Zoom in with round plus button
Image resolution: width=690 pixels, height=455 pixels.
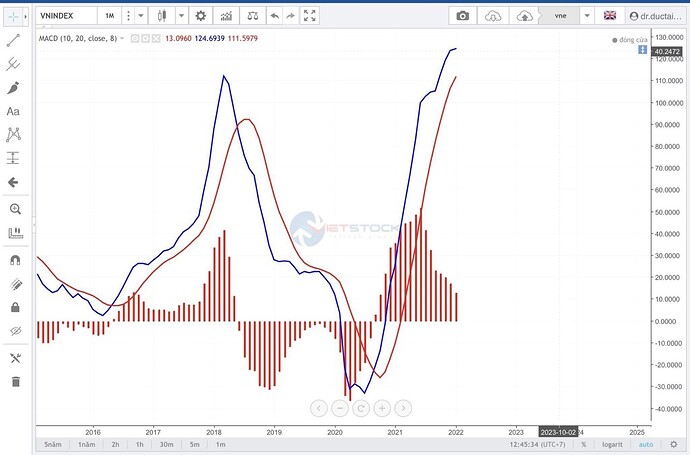(x=382, y=408)
